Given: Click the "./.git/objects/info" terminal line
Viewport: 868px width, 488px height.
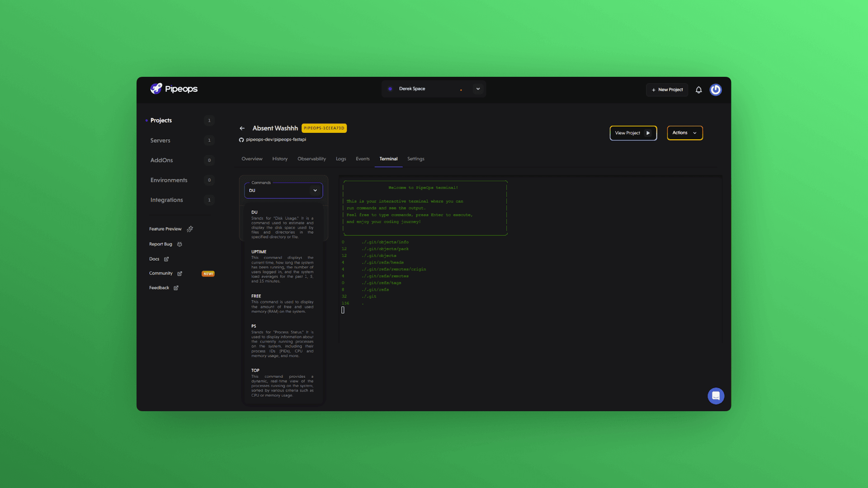Looking at the screenshot, I should [385, 242].
